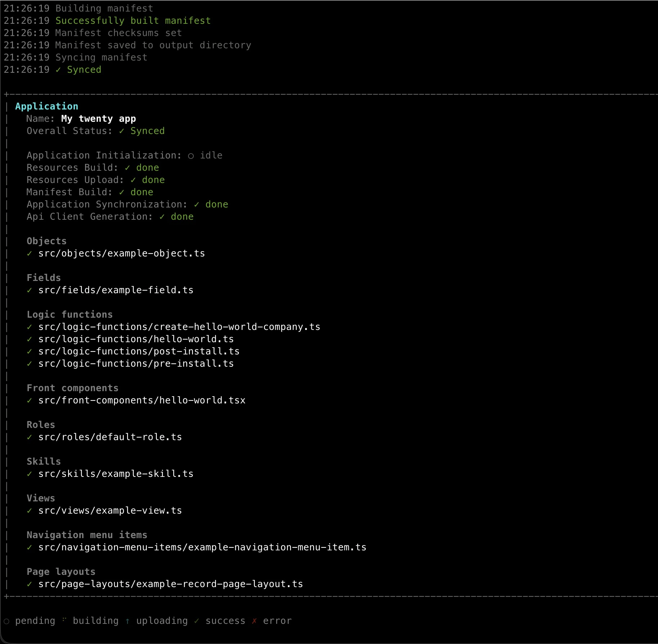Expand the Logic functions section

(x=70, y=314)
